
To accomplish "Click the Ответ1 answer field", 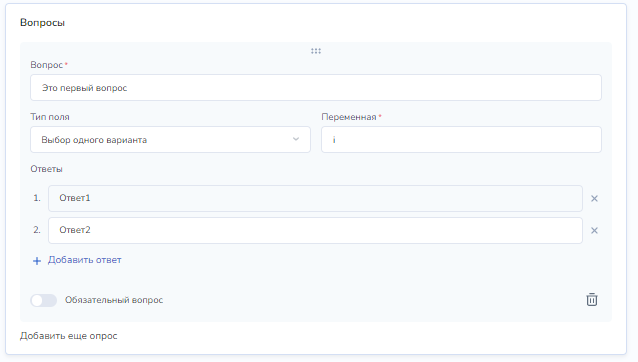I will 315,198.
